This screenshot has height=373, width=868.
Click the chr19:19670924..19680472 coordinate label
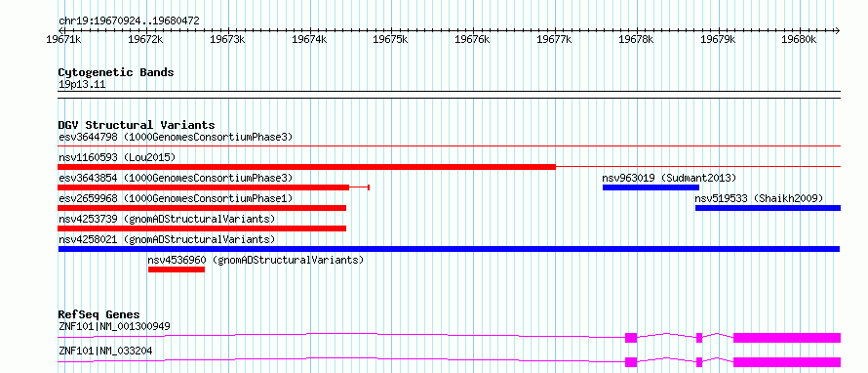pyautogui.click(x=129, y=21)
